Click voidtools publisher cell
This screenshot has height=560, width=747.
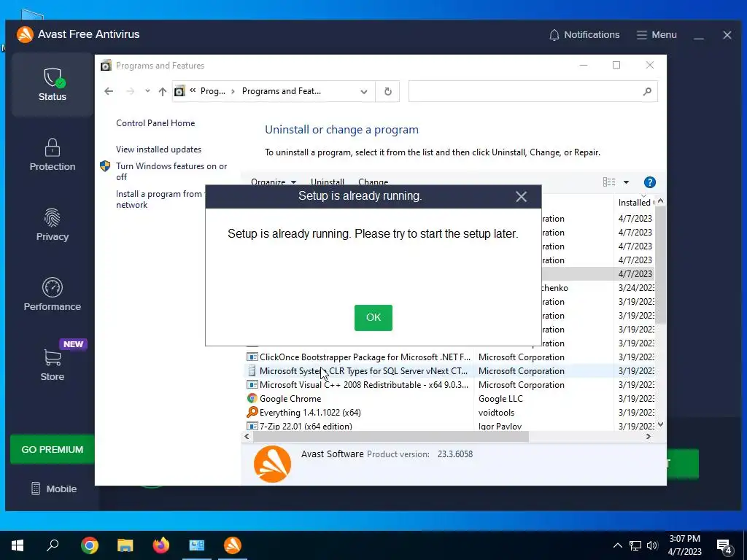click(x=496, y=413)
